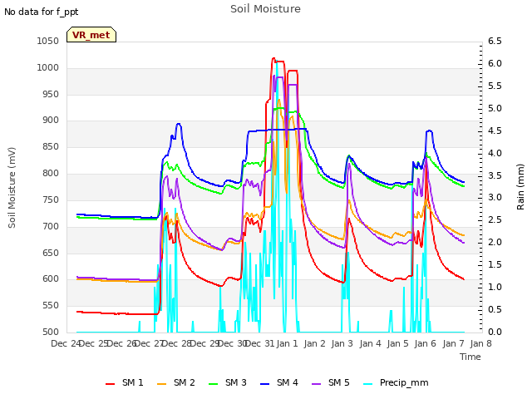Click the 750 left axis value

tap(51, 199)
